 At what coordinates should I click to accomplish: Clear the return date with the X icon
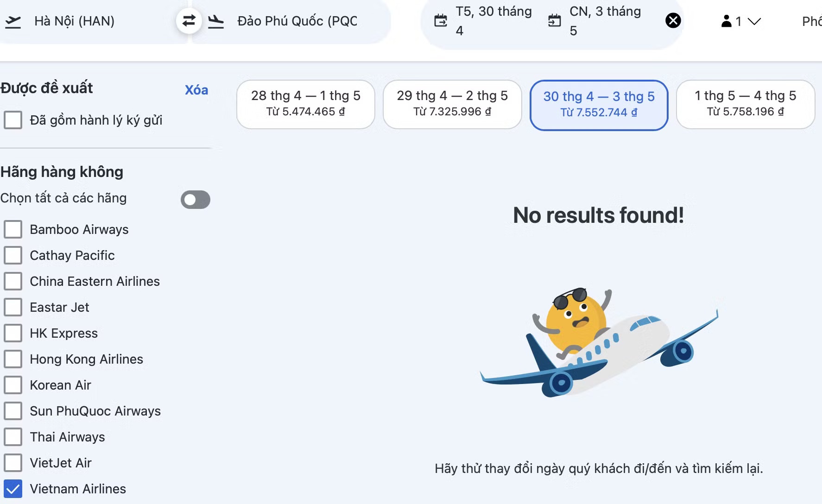pos(673,20)
